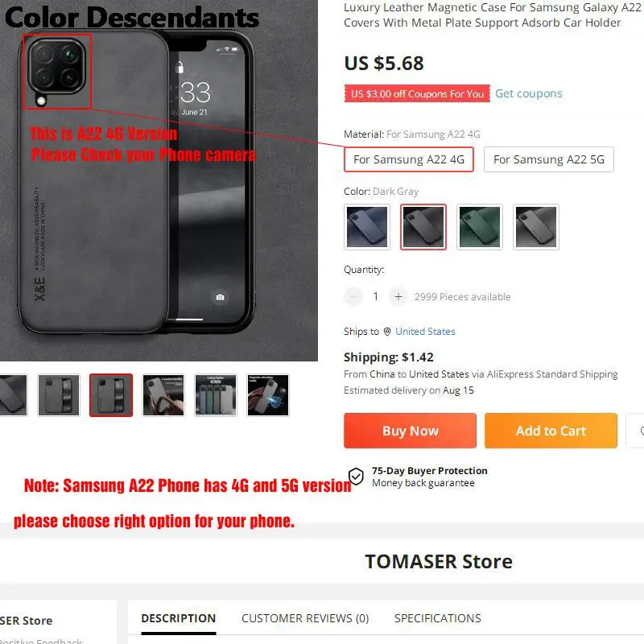
Task: Click the Buy Now button
Action: [x=410, y=431]
